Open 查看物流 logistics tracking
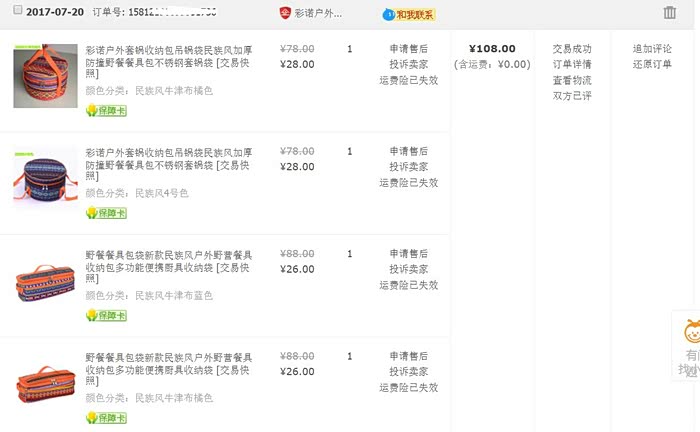Screen dimensions: 700x432 pos(572,80)
